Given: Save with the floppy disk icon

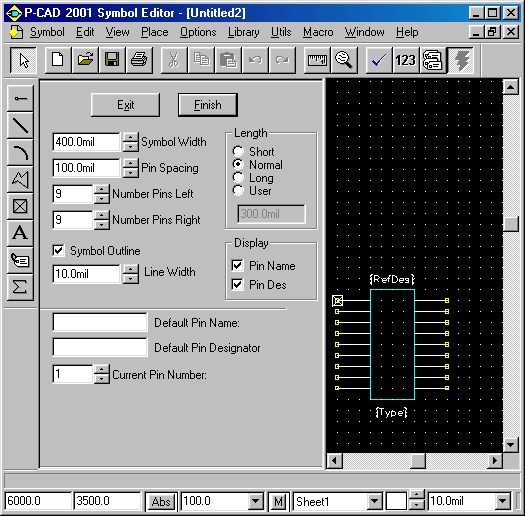Looking at the screenshot, I should click(112, 60).
